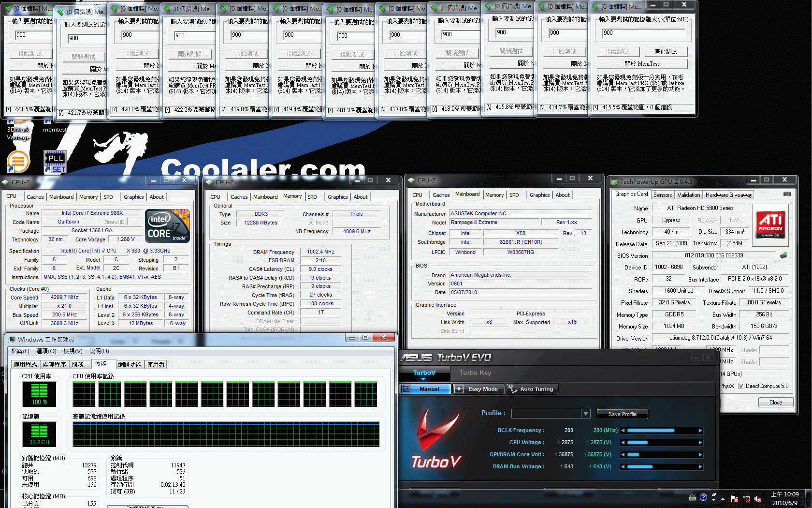Click 900 field in MemTest showing 441.5%
This screenshot has width=812, height=508.
pos(34,35)
